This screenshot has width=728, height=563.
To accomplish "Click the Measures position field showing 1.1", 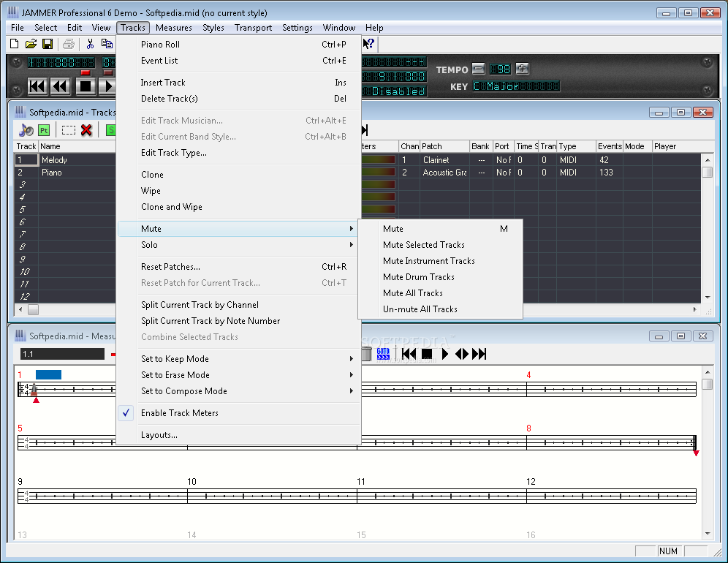I will tap(62, 354).
